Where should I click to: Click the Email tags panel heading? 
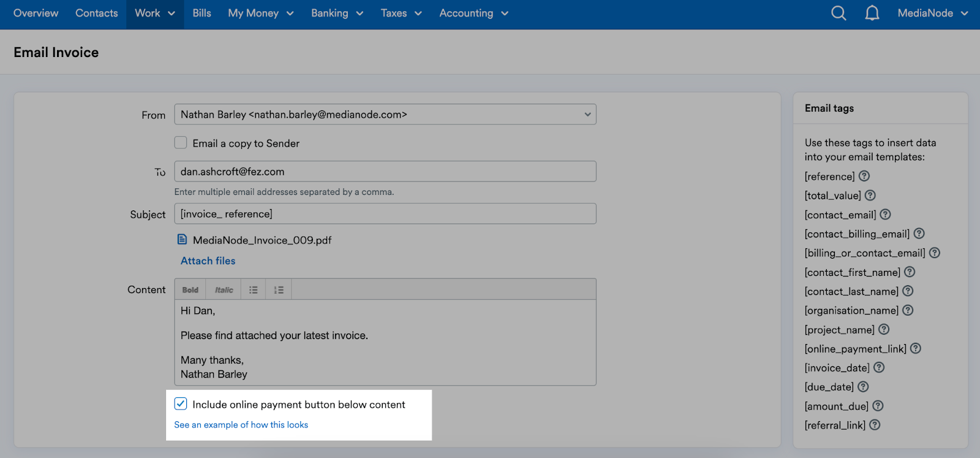pos(829,108)
